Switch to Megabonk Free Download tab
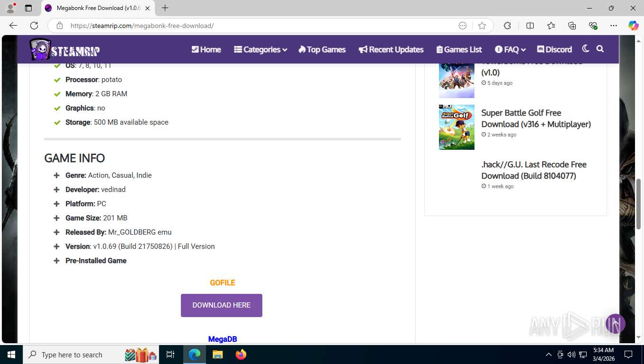Screen dimensions: 644x364 98,8
